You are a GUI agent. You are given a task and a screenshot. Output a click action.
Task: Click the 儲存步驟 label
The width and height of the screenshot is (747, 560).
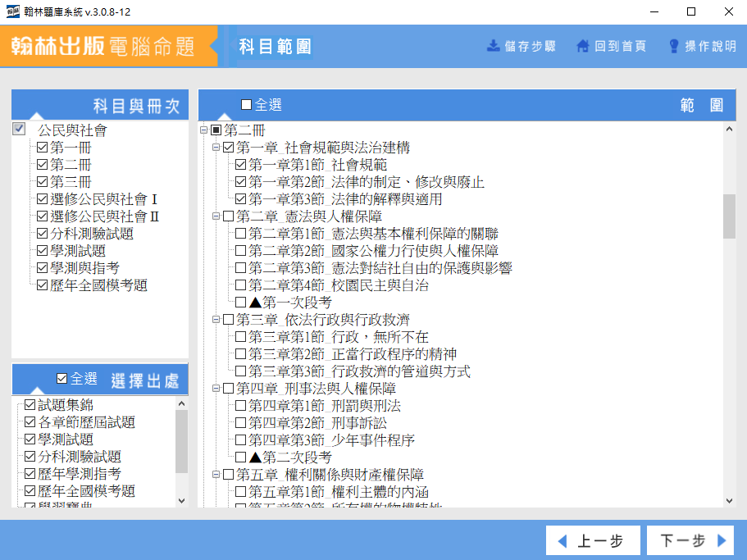pos(531,46)
